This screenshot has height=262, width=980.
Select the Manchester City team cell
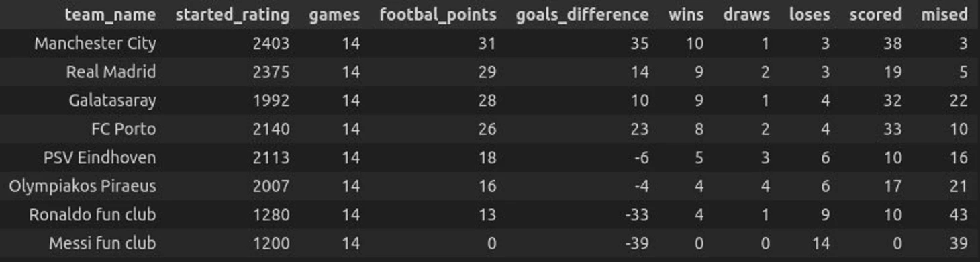tap(95, 44)
